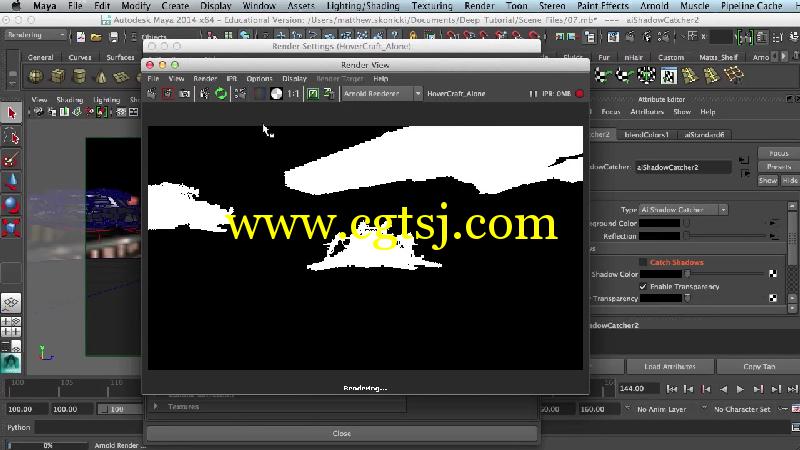This screenshot has height=450, width=800.
Task: Open Lighting/Shading menu in menu bar
Action: point(363,6)
